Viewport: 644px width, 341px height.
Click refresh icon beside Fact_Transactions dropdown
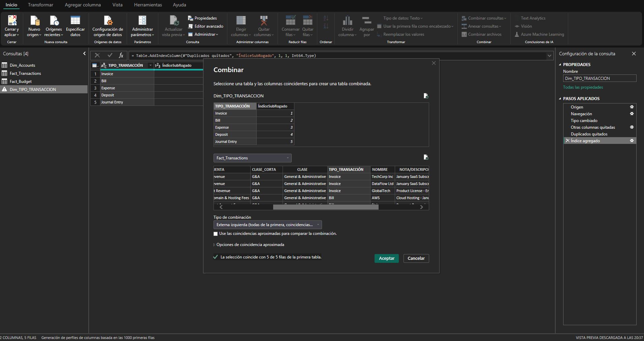coord(426,157)
